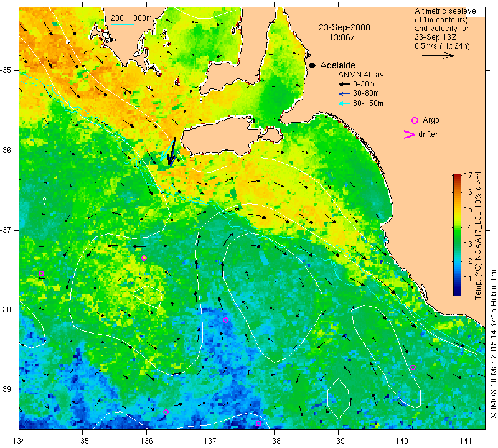Click the small diamond contour near 139E 39.1S

[339, 398]
